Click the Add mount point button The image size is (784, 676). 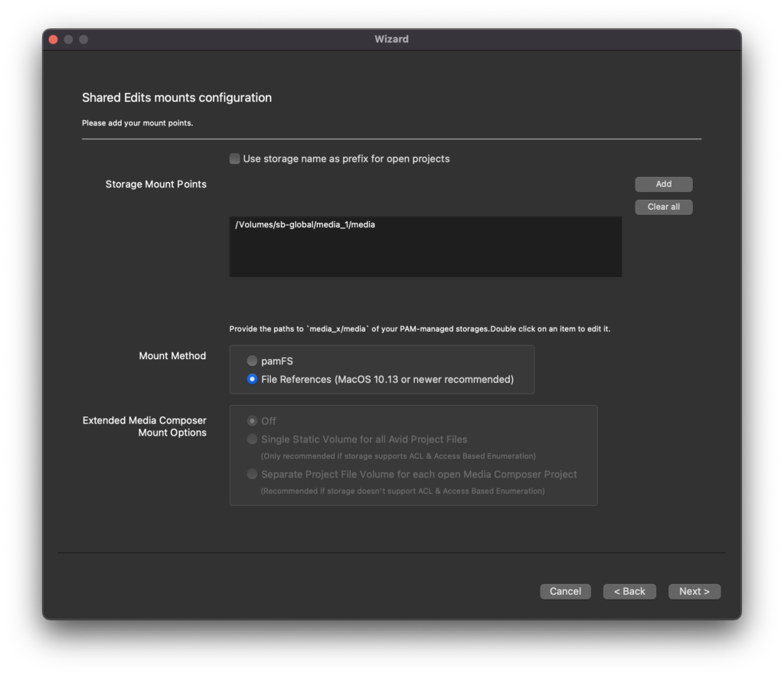tap(663, 184)
